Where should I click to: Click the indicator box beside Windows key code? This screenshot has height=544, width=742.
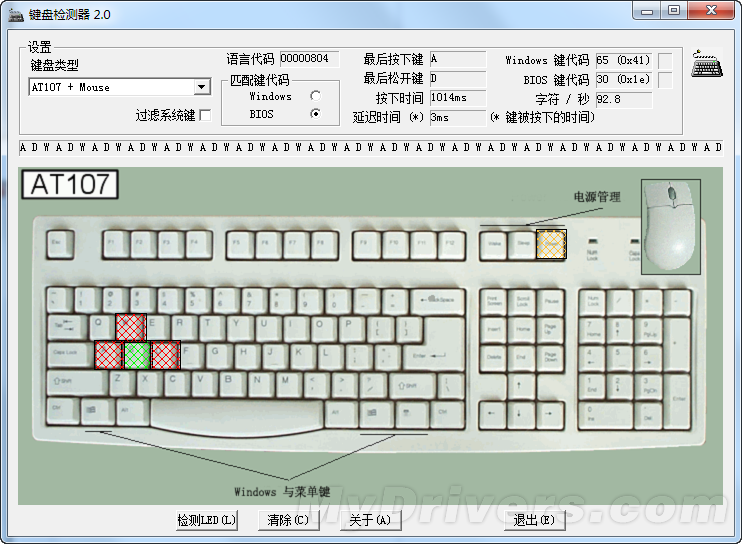point(665,61)
